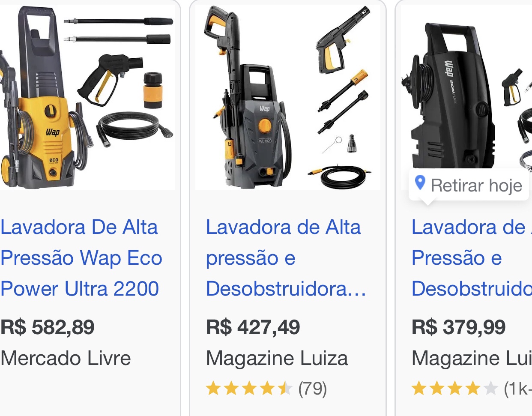
Task: Open the third product title link
Action: point(472,258)
